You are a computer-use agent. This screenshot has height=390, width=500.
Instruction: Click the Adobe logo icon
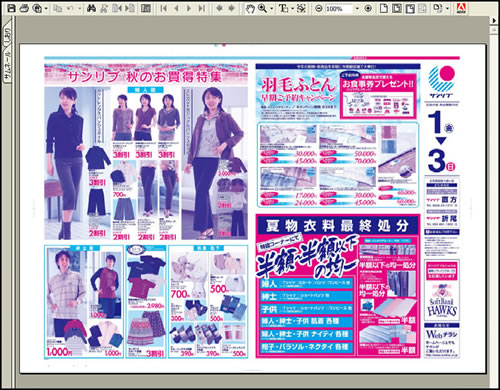click(461, 8)
